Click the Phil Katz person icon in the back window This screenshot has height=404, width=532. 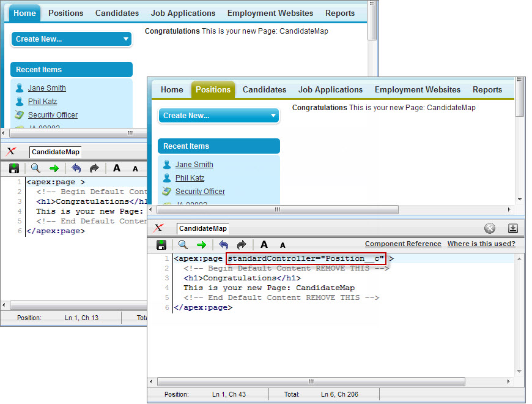click(x=20, y=102)
